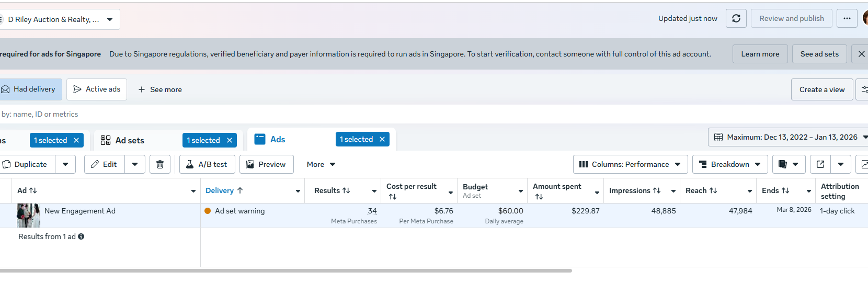Click the refresh data icon

[736, 18]
